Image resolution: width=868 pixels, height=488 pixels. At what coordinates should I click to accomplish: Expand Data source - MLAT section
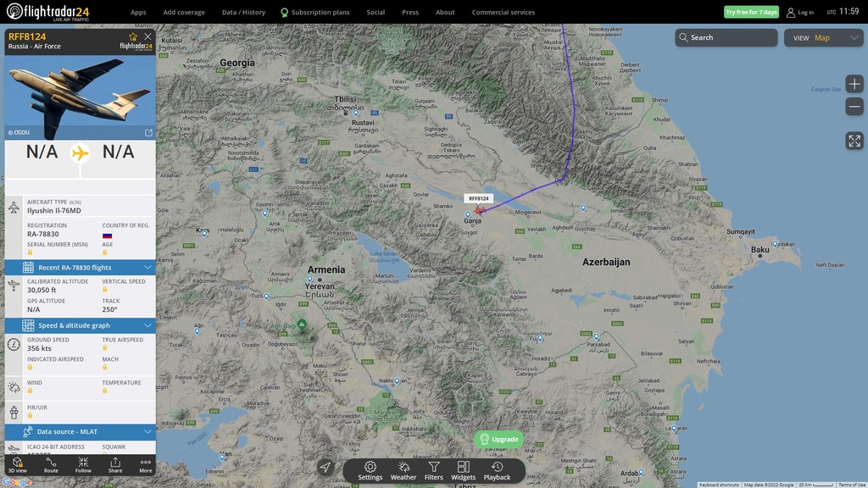[x=81, y=431]
